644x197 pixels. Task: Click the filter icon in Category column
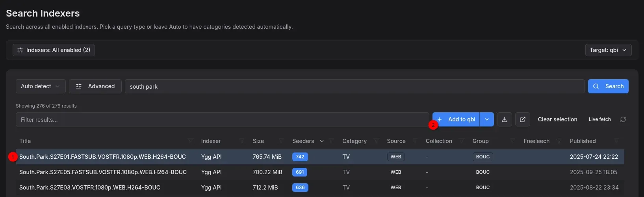tap(376, 141)
